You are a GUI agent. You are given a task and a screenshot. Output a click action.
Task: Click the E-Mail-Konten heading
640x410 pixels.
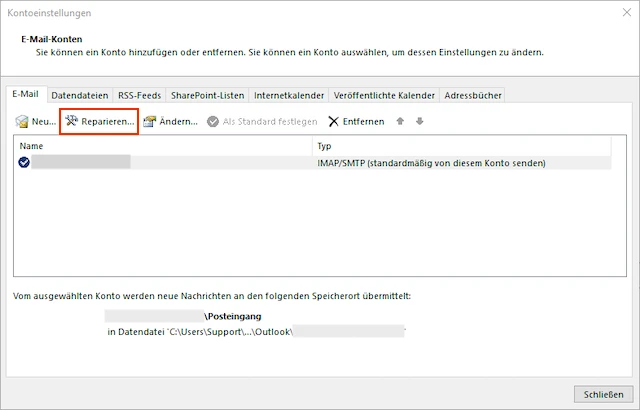[x=52, y=39]
